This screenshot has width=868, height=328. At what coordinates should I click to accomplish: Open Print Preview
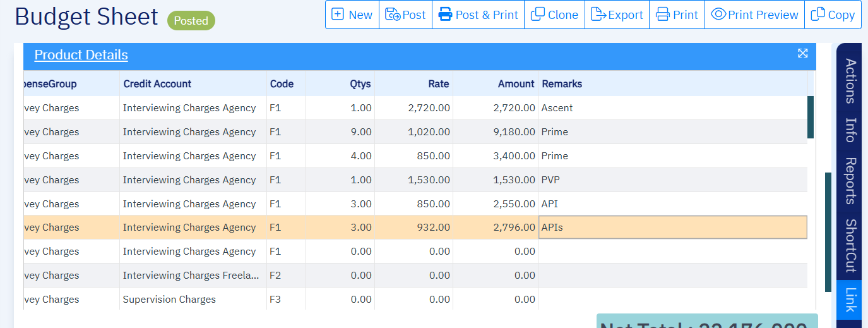[754, 15]
